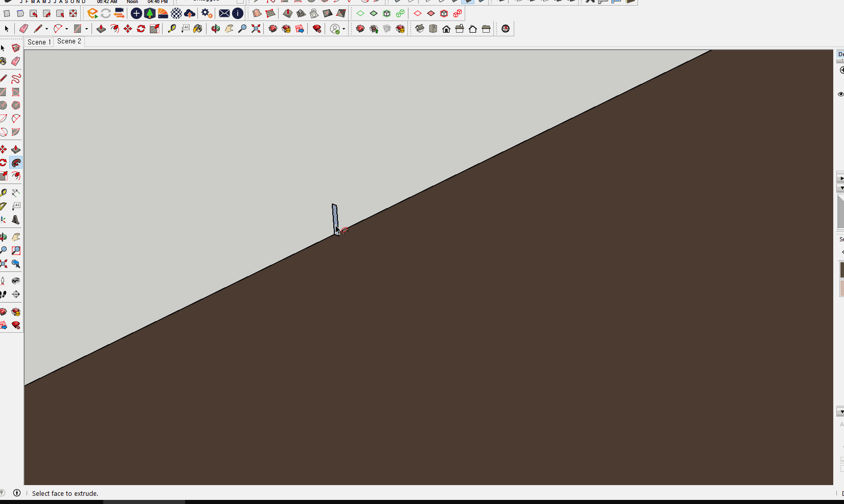Screen dimensions: 844x504
Task: Activate the Polygon tool
Action: pos(16,105)
